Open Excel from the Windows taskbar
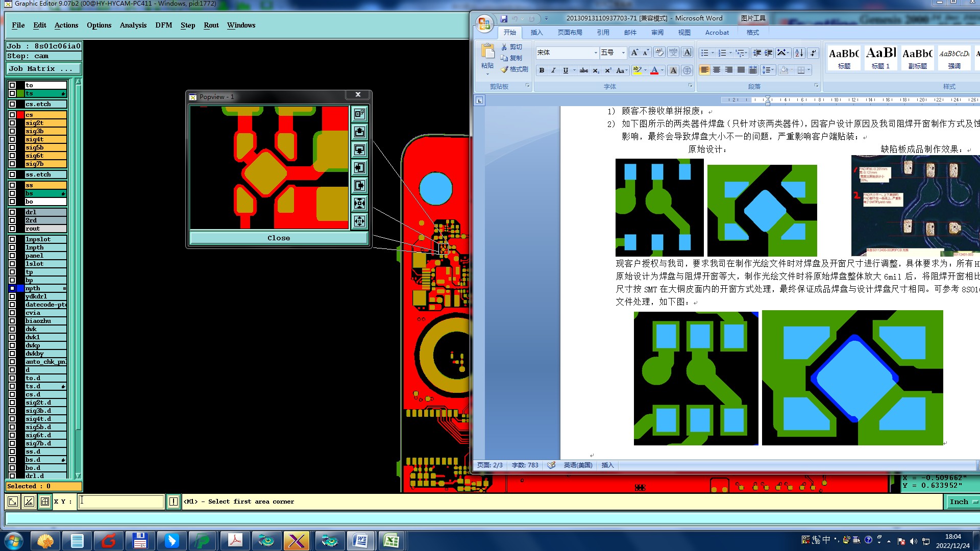Screen dimensions: 980x551 point(391,541)
